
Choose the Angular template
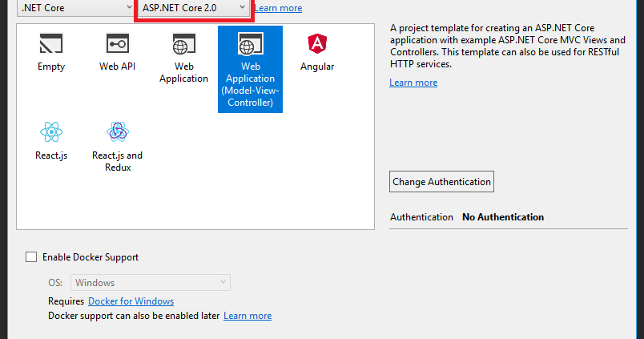[317, 53]
